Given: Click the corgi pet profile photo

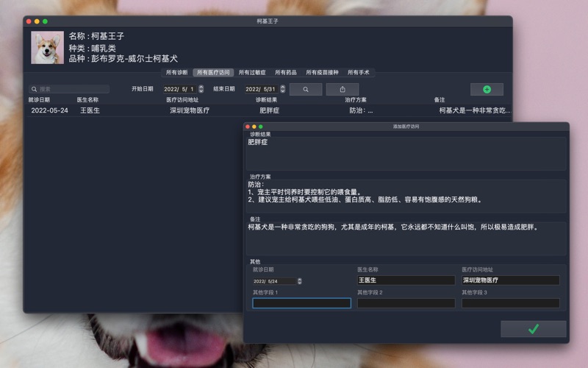Looking at the screenshot, I should point(47,47).
